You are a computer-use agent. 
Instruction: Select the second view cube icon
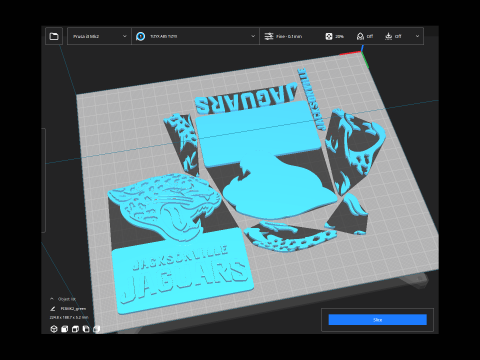65,329
